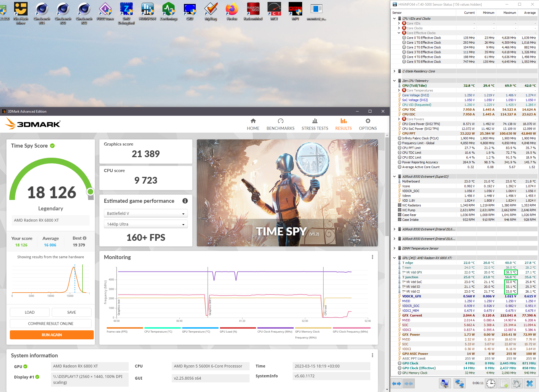539x392 pixels.
Task: Go to the Stress Tests tab
Action: click(x=315, y=124)
